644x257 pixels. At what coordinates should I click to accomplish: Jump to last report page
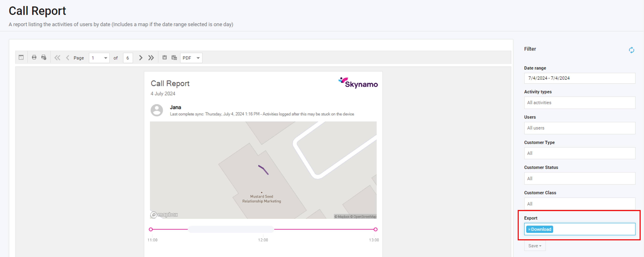click(151, 58)
